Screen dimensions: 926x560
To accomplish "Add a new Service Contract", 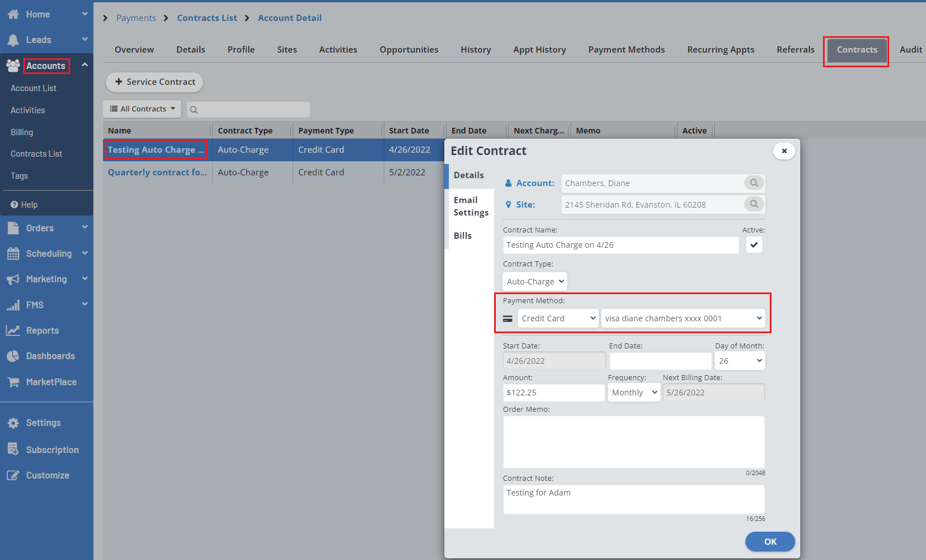I will [x=155, y=82].
